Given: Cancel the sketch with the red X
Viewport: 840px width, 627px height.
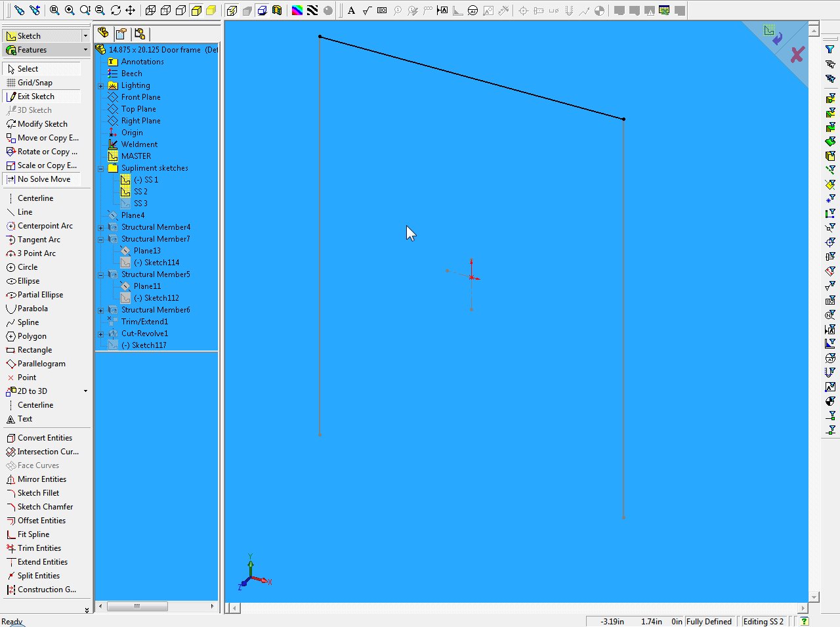Looking at the screenshot, I should point(797,54).
